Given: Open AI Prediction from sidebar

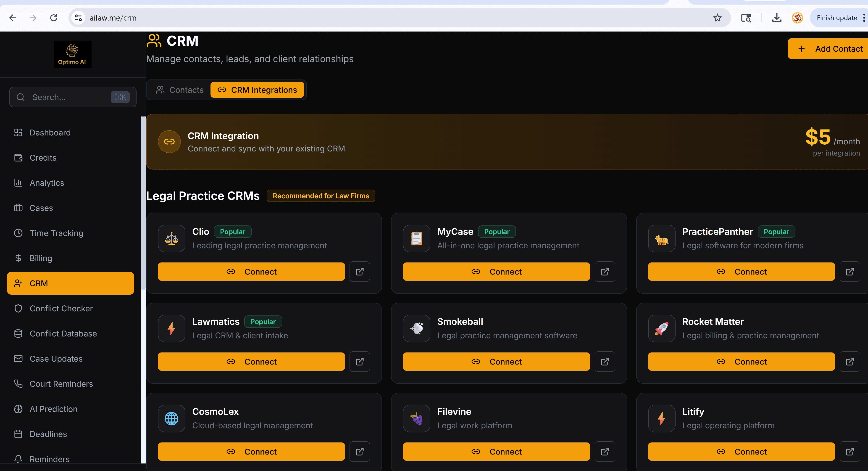Looking at the screenshot, I should pyautogui.click(x=53, y=409).
